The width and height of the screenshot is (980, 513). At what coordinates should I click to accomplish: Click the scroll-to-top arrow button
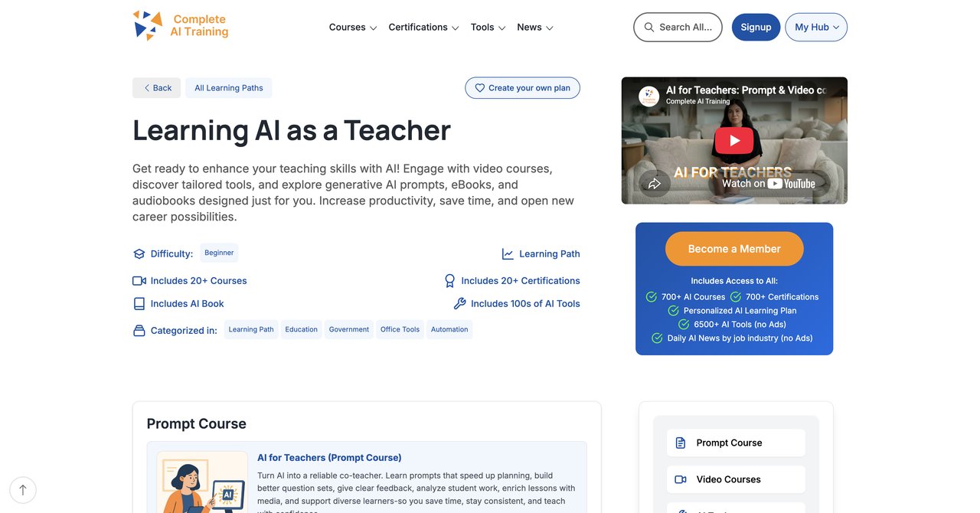pos(23,490)
